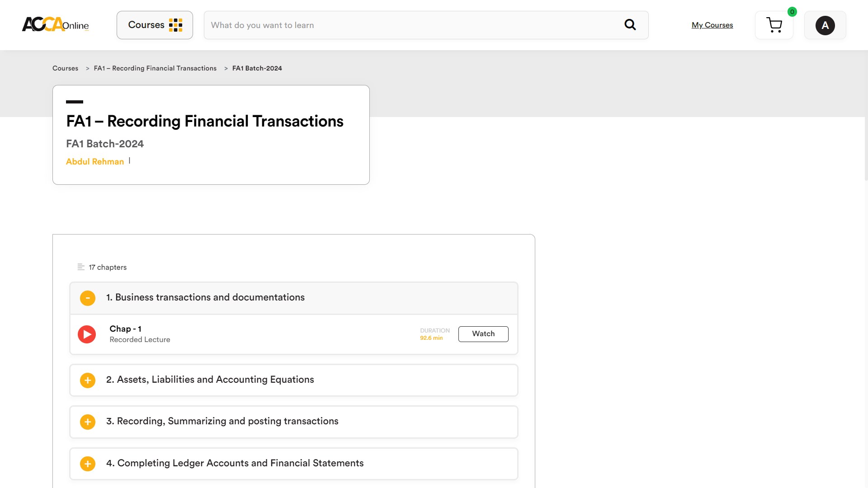Click the search magnifier icon

click(630, 25)
